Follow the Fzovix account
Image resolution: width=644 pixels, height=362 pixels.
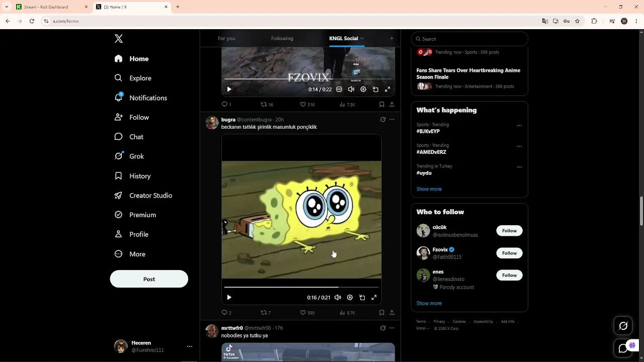point(509,253)
